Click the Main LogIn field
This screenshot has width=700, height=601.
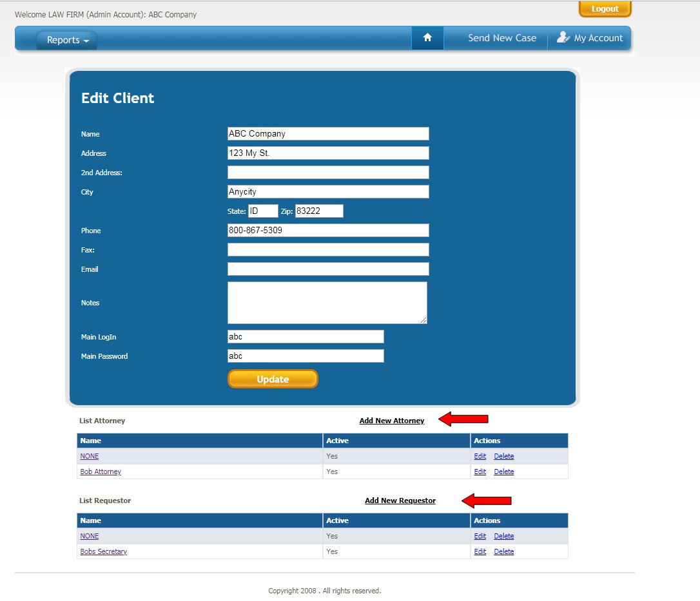pyautogui.click(x=306, y=336)
